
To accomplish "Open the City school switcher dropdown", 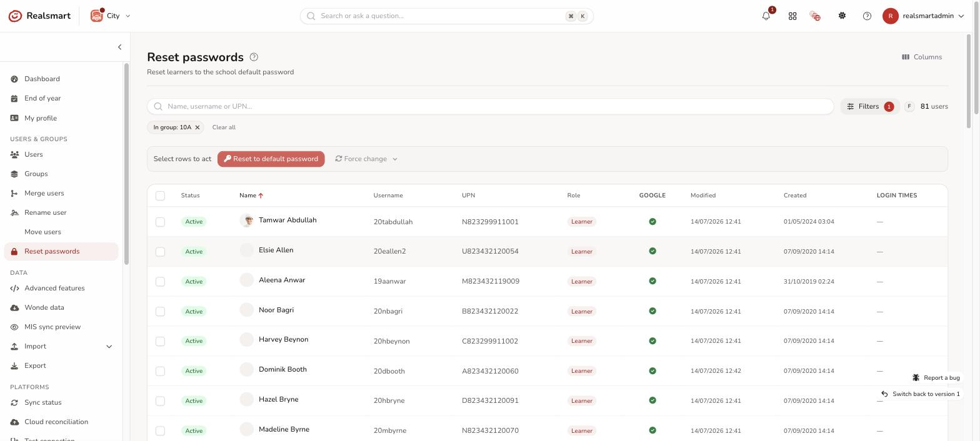I will [111, 16].
